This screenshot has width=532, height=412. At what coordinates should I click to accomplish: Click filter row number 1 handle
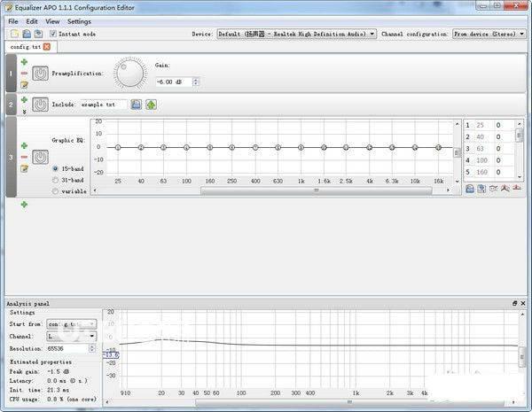tap(11, 74)
